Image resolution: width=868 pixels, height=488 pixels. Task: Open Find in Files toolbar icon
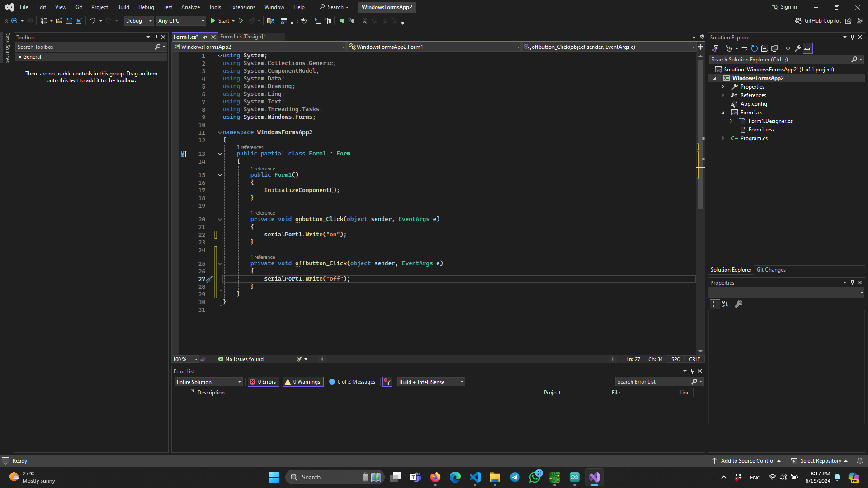click(x=270, y=21)
